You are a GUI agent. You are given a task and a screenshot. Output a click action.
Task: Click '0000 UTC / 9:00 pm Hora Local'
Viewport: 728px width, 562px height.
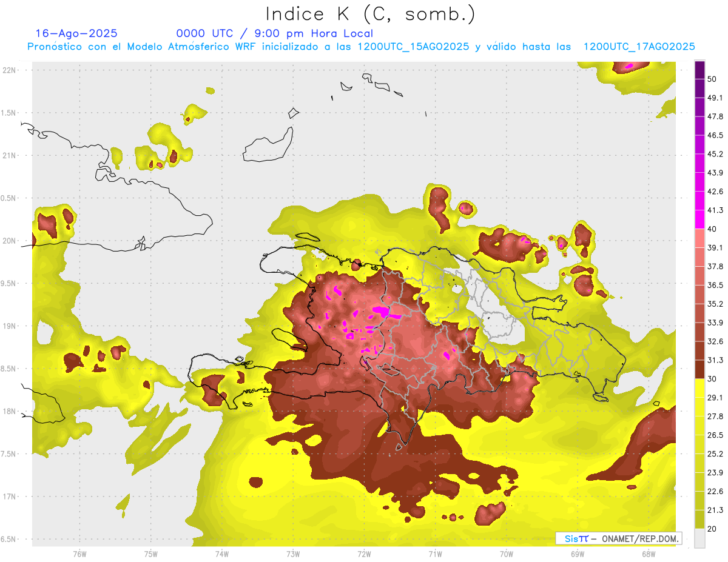click(x=275, y=33)
